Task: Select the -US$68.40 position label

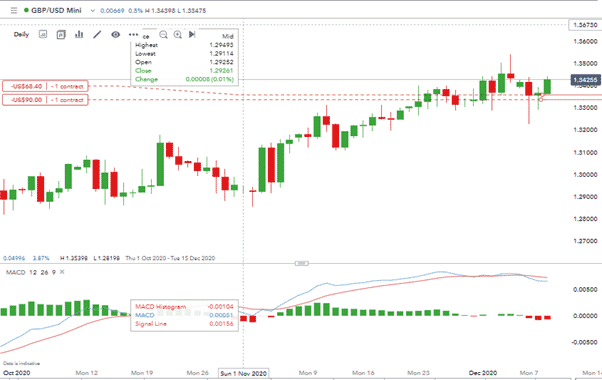Action: [x=45, y=86]
